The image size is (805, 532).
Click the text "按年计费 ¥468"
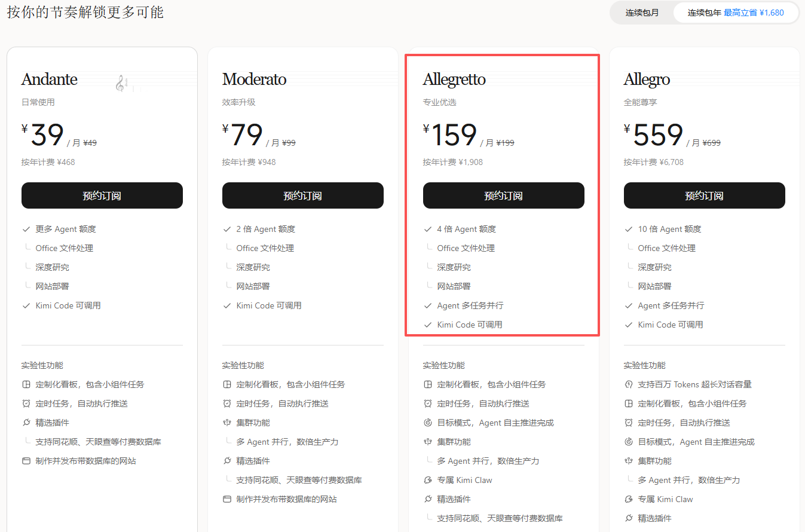(48, 162)
